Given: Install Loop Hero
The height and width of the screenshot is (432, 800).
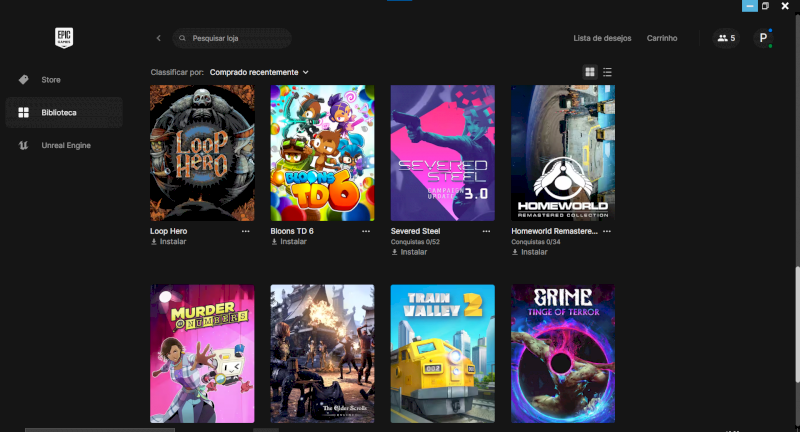Looking at the screenshot, I should (168, 242).
